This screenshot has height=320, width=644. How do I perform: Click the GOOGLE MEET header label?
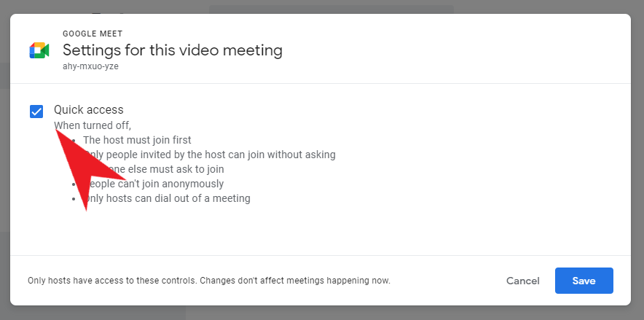tap(93, 34)
